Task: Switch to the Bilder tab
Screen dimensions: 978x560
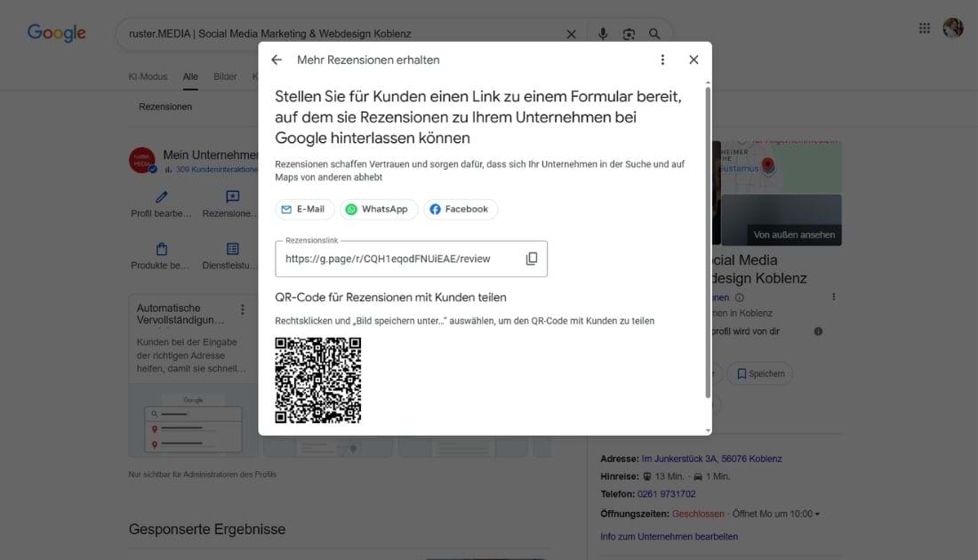Action: 225,76
